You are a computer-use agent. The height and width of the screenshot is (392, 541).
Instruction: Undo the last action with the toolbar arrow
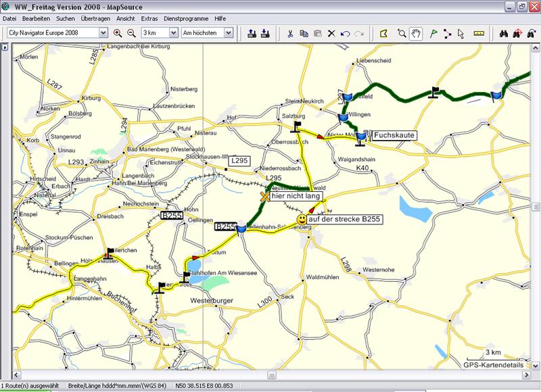tap(346, 33)
